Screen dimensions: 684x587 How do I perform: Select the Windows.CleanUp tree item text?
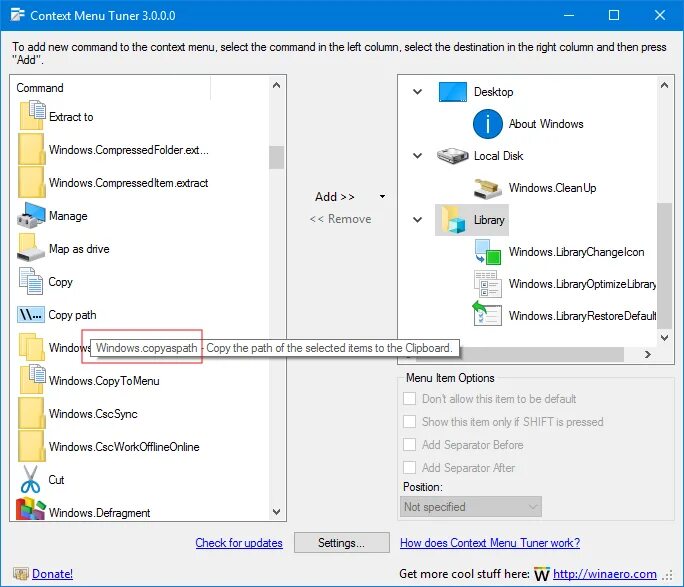click(552, 188)
